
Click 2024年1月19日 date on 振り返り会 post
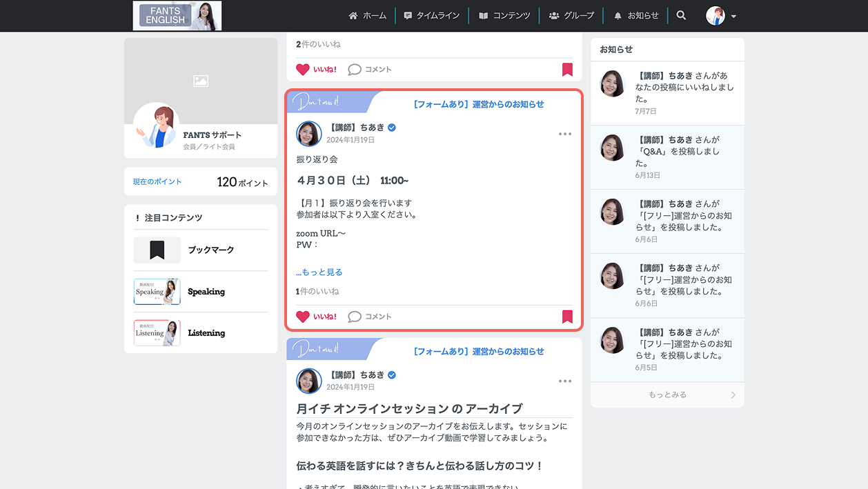[x=351, y=140]
